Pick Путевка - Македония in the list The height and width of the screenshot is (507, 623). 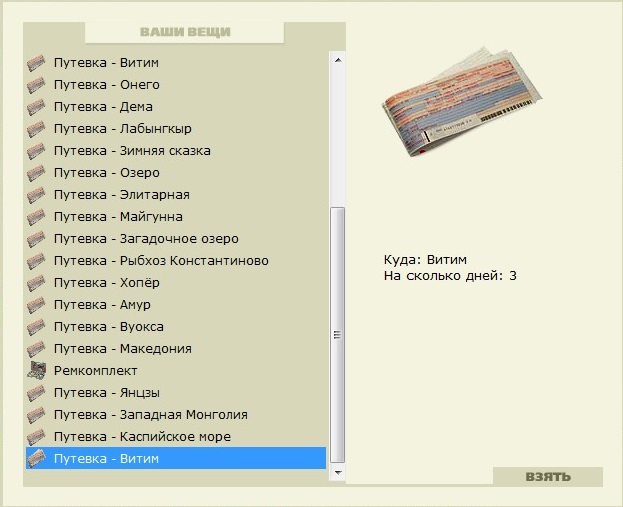pos(176,349)
